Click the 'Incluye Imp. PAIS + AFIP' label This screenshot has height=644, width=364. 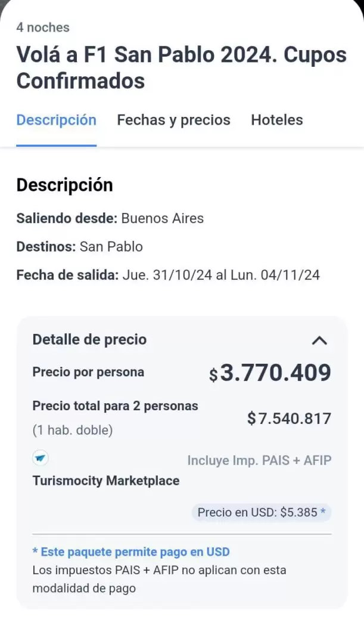click(260, 460)
